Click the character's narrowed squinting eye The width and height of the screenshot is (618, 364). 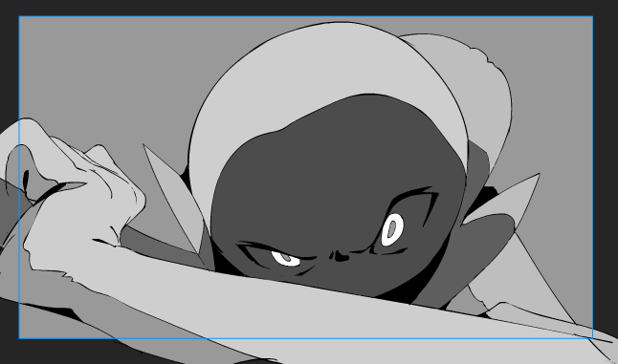point(285,259)
